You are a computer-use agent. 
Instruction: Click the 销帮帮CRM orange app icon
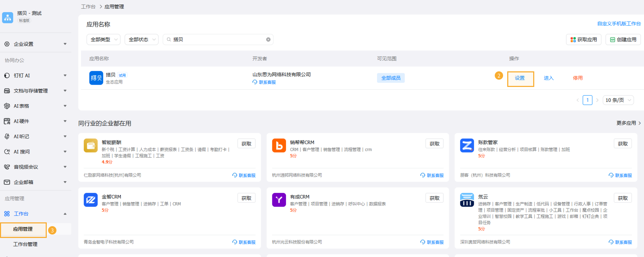(x=279, y=145)
